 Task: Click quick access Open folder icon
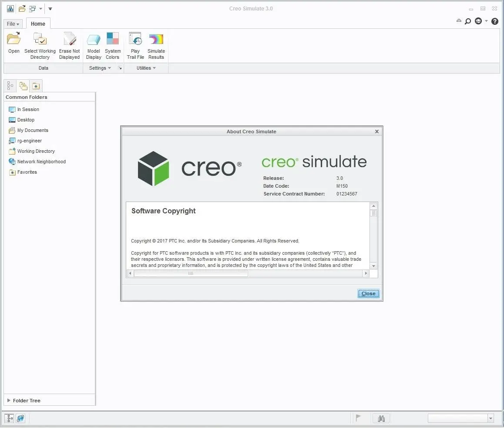click(22, 9)
